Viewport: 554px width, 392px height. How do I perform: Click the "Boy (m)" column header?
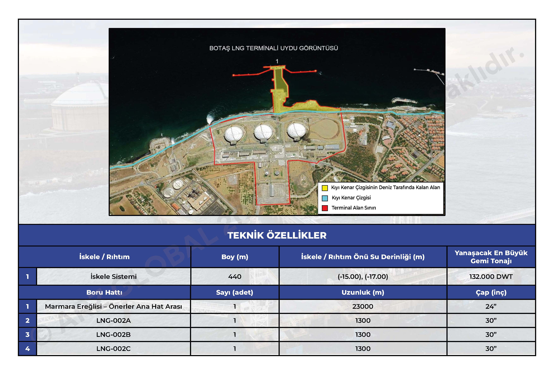click(x=235, y=257)
